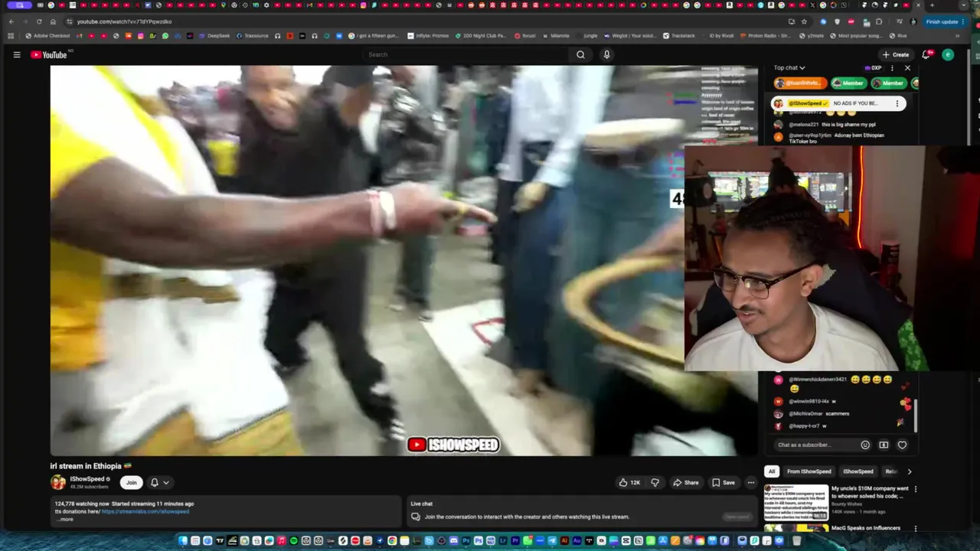The width and height of the screenshot is (980, 551).
Task: Open more actions ellipsis under video
Action: 751,482
